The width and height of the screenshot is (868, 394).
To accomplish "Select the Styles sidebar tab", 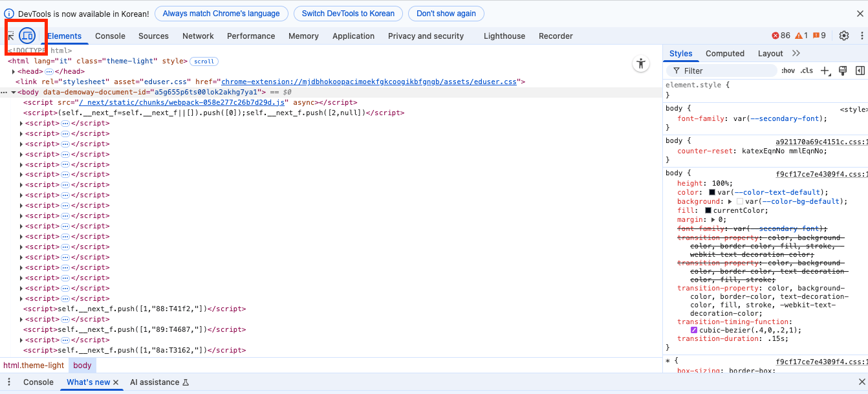I will tap(680, 54).
